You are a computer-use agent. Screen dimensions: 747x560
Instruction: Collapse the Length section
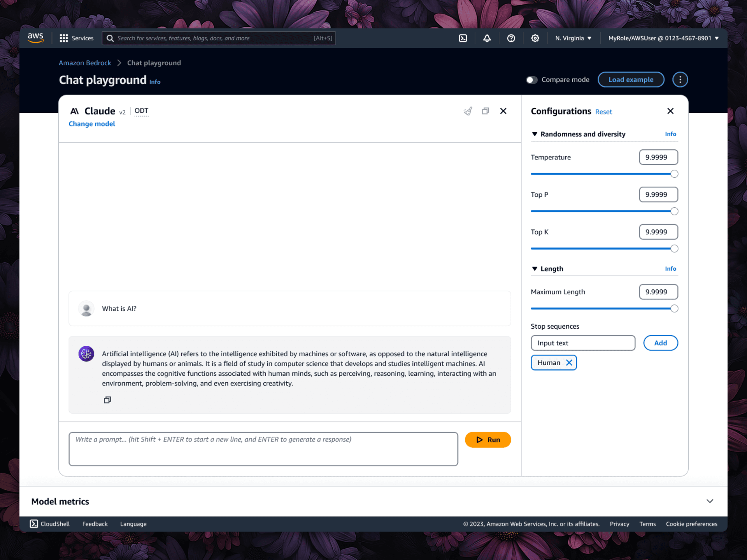(535, 269)
